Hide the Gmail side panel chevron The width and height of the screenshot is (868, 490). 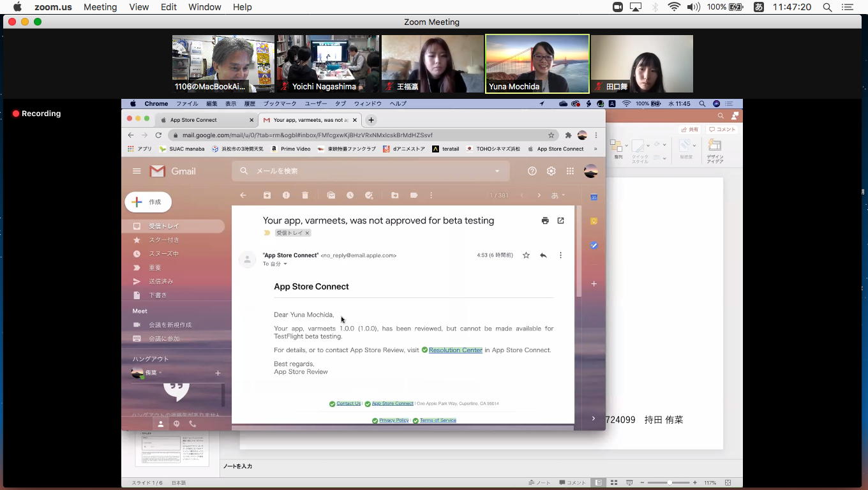[x=594, y=419]
